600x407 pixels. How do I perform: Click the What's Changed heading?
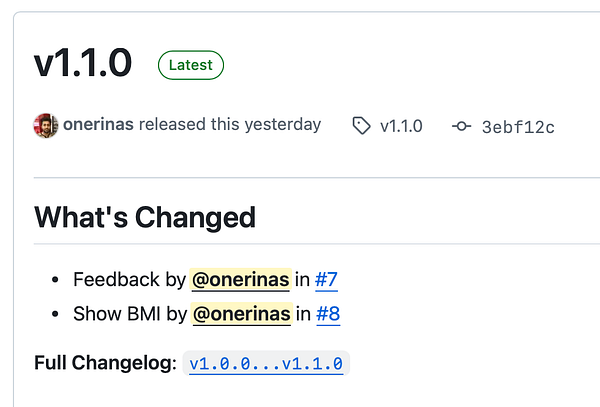pos(145,216)
